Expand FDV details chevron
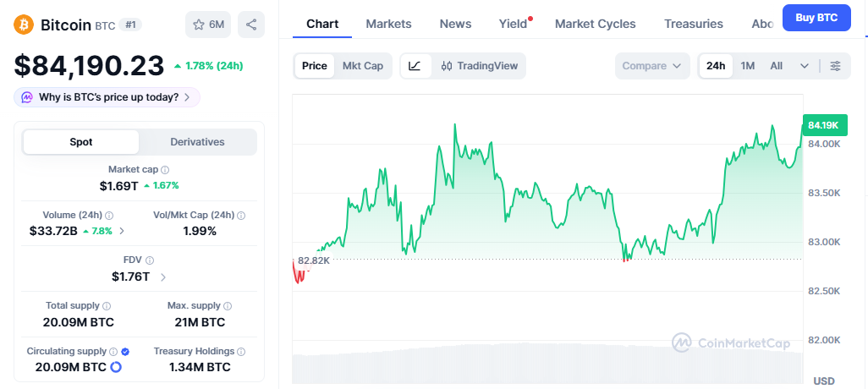This screenshot has height=389, width=868. 162,277
